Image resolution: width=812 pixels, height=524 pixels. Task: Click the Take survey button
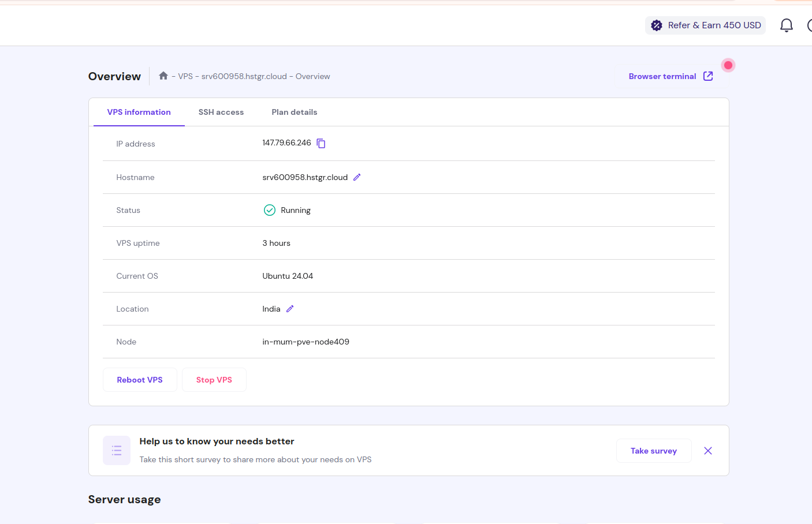coord(653,451)
